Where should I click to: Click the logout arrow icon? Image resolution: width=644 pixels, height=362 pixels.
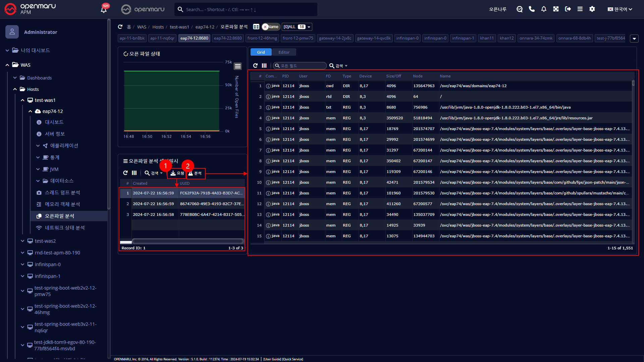click(x=568, y=9)
